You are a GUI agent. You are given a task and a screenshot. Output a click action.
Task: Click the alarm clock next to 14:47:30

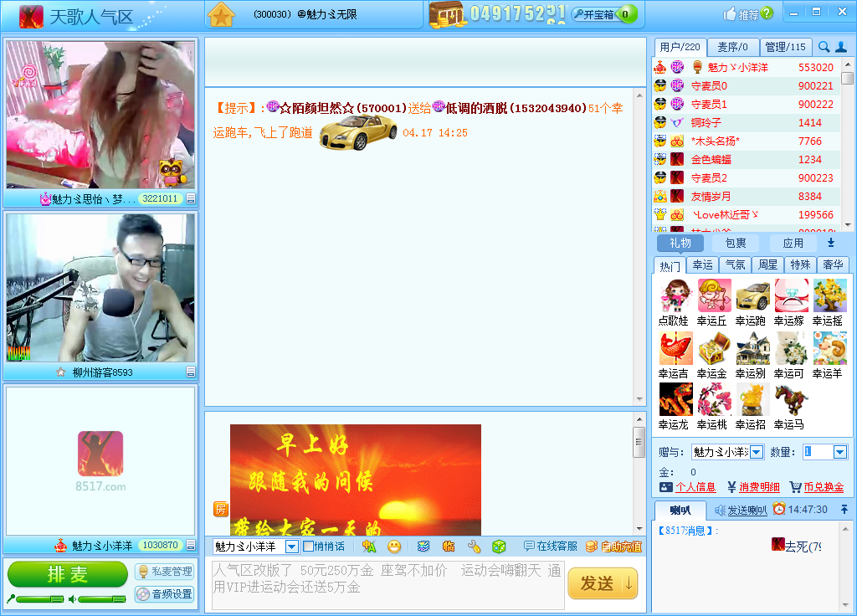(x=778, y=508)
